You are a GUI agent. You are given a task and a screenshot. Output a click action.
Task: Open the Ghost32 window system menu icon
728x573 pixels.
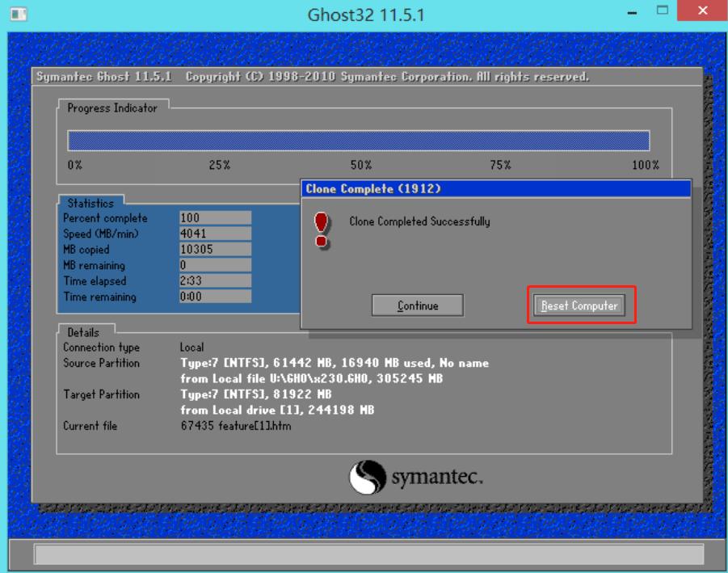click(17, 15)
